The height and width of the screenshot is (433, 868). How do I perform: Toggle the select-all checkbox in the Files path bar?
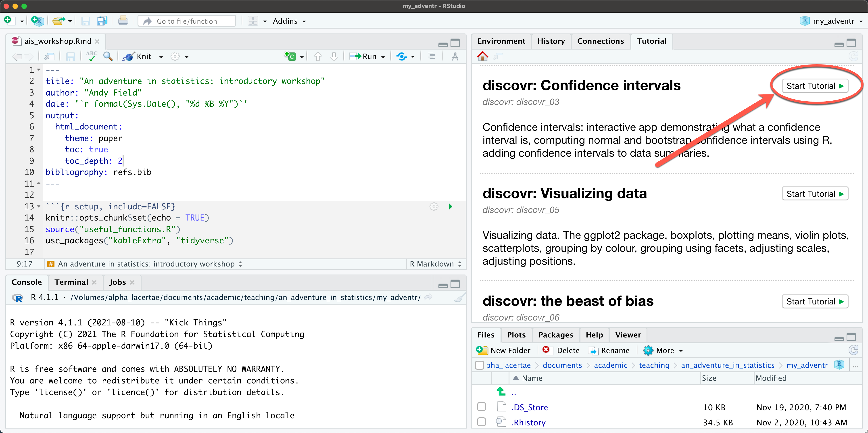click(x=479, y=365)
